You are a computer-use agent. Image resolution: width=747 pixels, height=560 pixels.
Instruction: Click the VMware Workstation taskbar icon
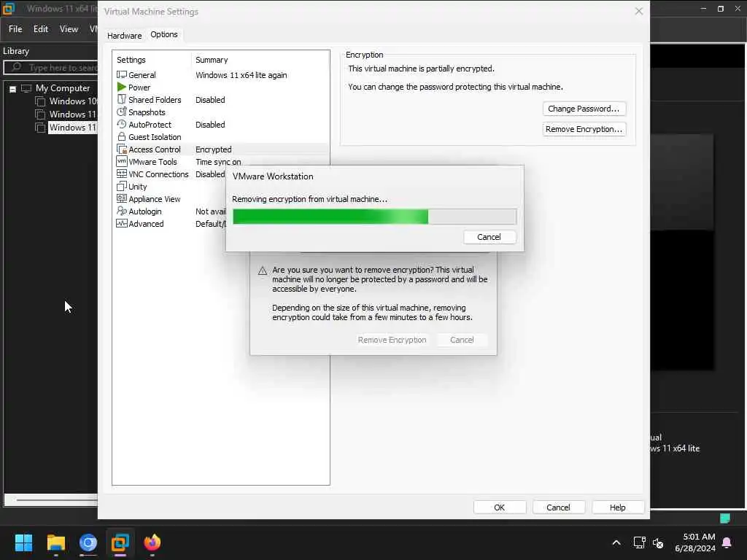pyautogui.click(x=120, y=542)
